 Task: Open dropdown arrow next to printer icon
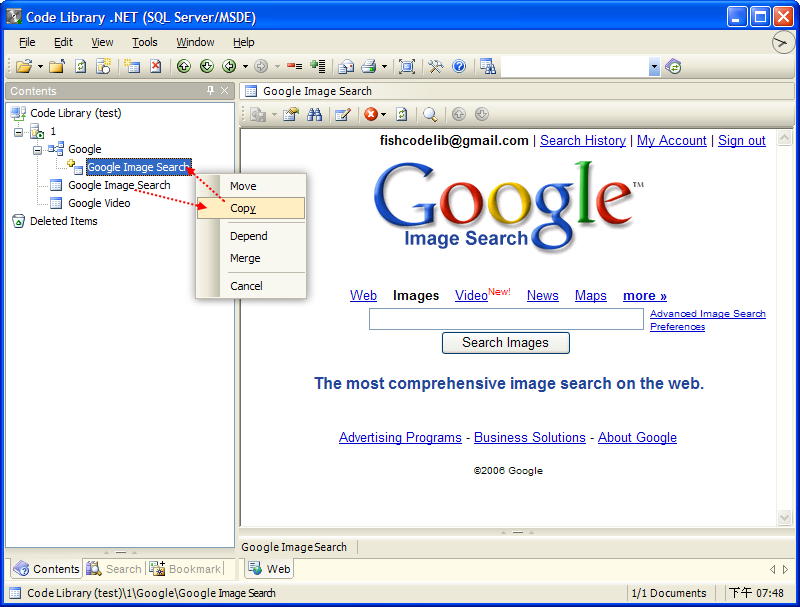tap(384, 67)
